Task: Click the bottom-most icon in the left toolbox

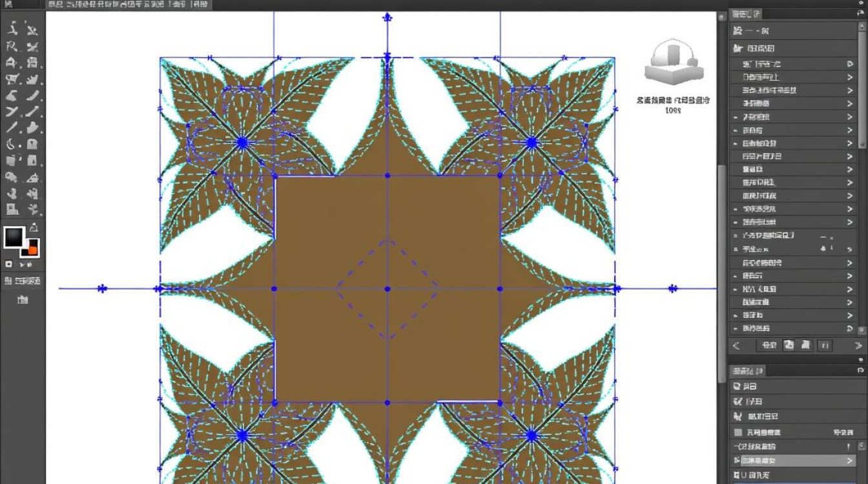Action: pyautogui.click(x=23, y=300)
